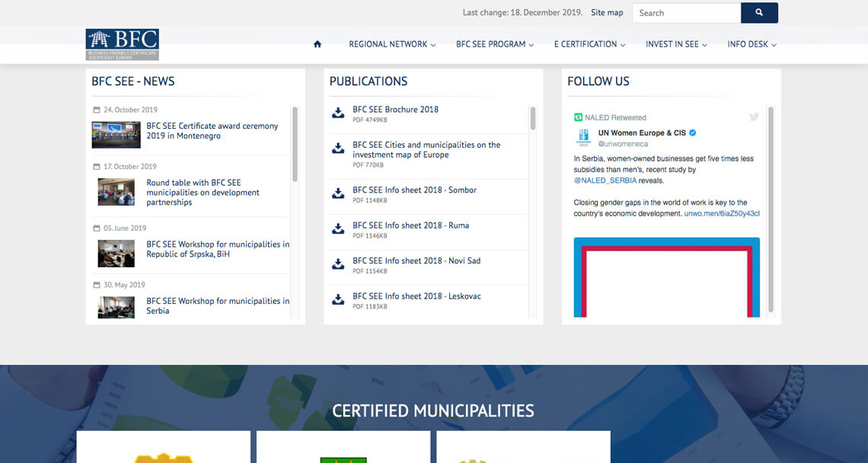Click the retweet icon beside NALED Retweeted
This screenshot has width=868, height=463.
point(579,117)
